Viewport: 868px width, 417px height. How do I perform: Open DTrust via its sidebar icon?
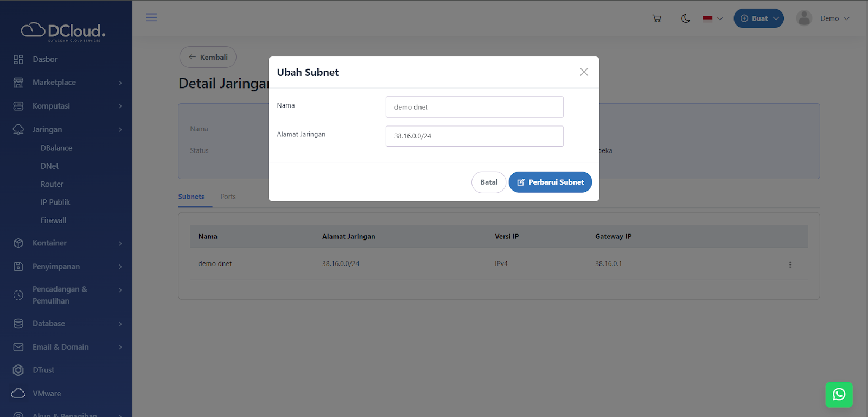tap(18, 370)
